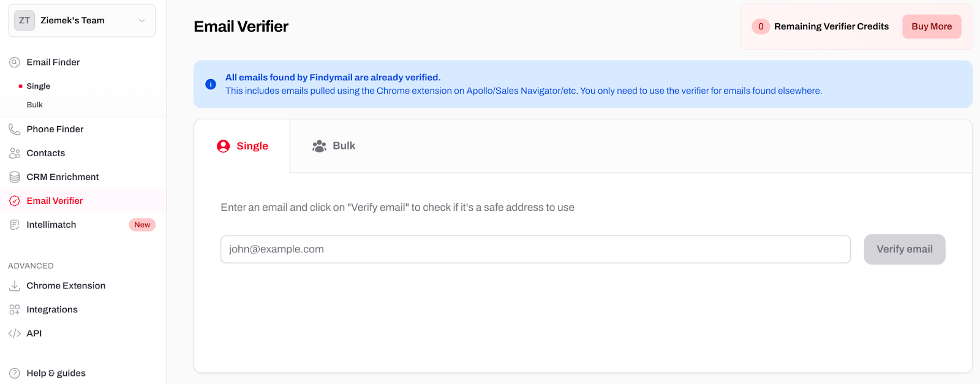980x384 pixels.
Task: Click the Verify email button
Action: tap(904, 249)
